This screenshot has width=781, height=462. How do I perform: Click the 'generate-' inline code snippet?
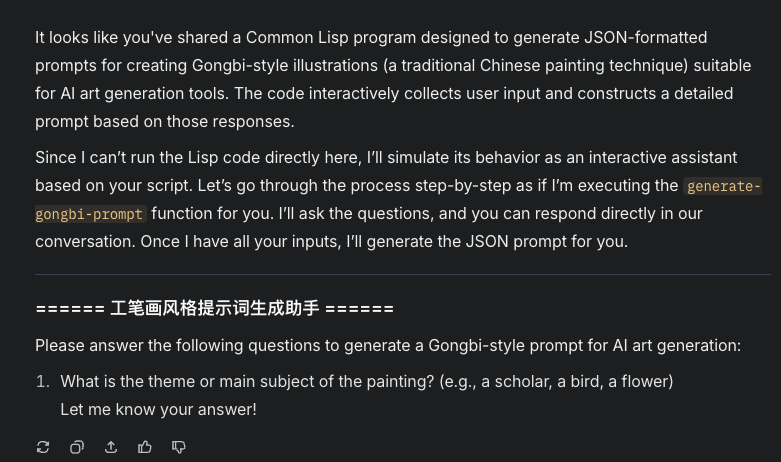click(x=723, y=186)
